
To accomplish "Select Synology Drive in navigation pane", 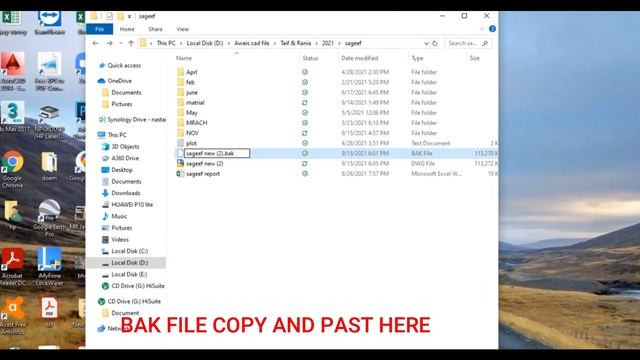I will click(136, 120).
